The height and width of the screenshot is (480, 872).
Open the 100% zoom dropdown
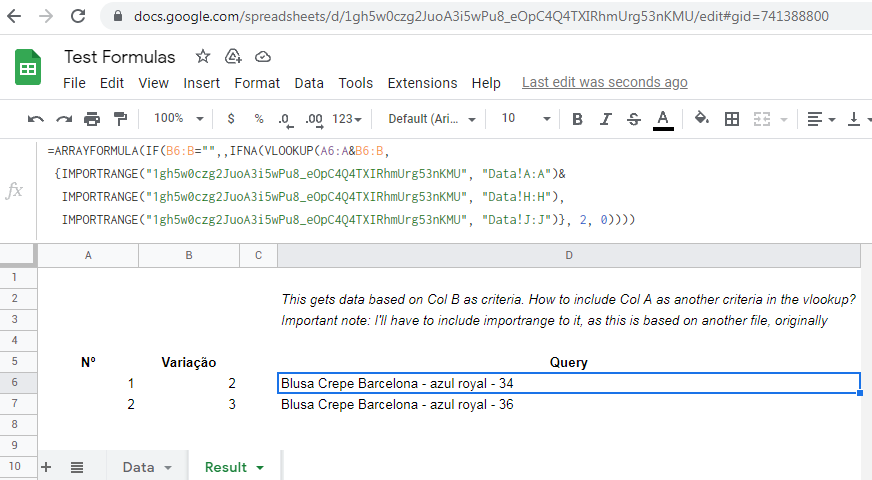(179, 118)
